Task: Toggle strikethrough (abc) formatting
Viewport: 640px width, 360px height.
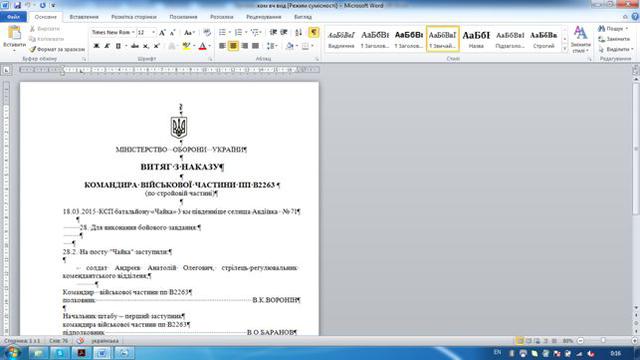Action: [x=135, y=46]
